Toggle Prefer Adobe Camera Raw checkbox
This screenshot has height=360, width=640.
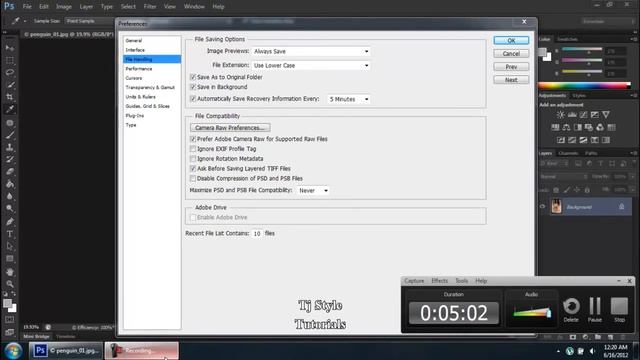(x=193, y=139)
